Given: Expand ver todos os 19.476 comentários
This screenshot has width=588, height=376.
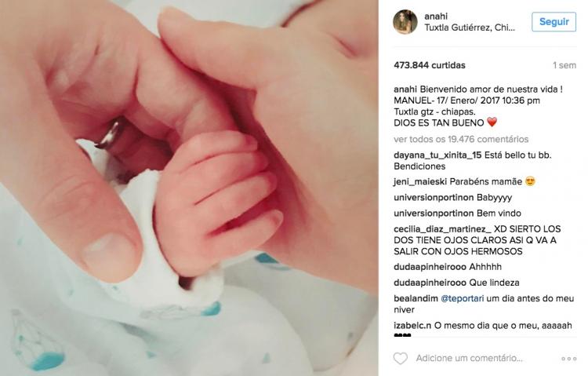Looking at the screenshot, I should [461, 140].
